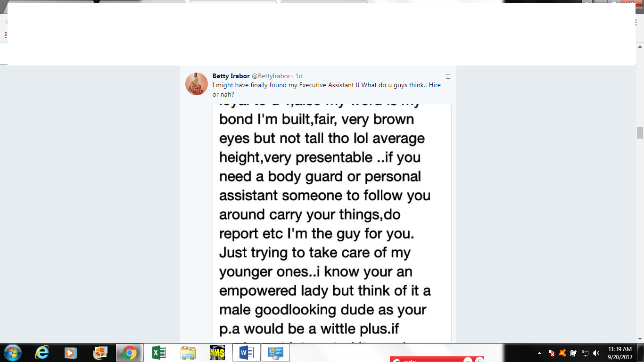
Task: View Betty Irabor's profile picture
Action: [197, 84]
